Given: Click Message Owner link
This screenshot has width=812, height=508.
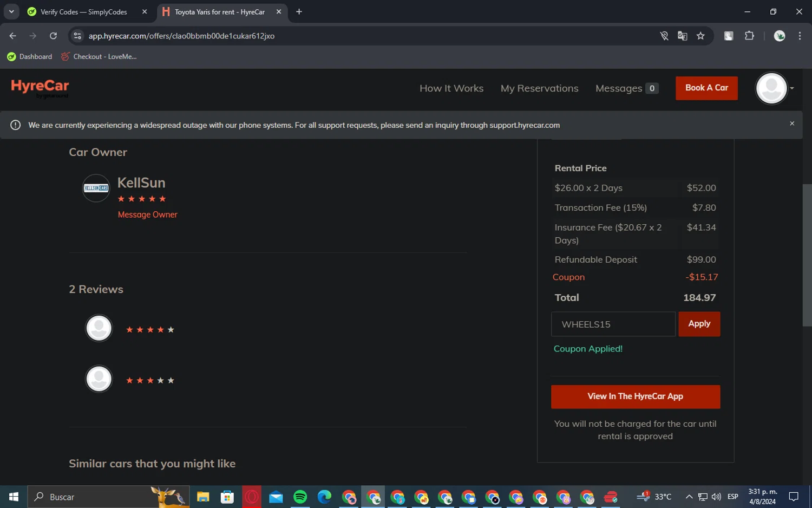Looking at the screenshot, I should click(147, 214).
